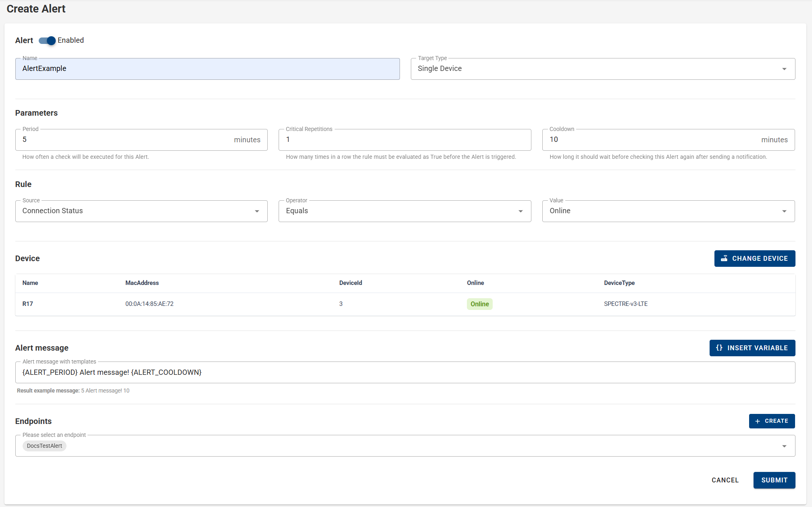Click the MacAddress column header
Image resolution: width=812 pixels, height=507 pixels.
[x=142, y=283]
